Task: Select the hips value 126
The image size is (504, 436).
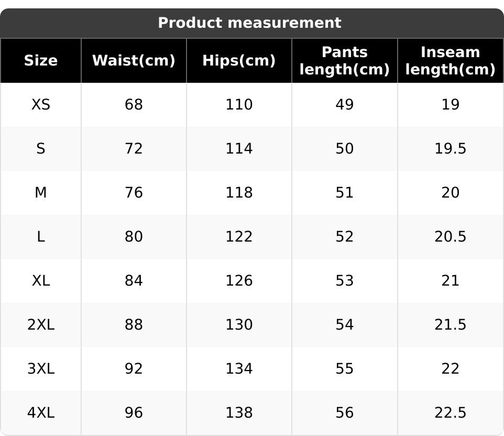Action: pyautogui.click(x=239, y=281)
